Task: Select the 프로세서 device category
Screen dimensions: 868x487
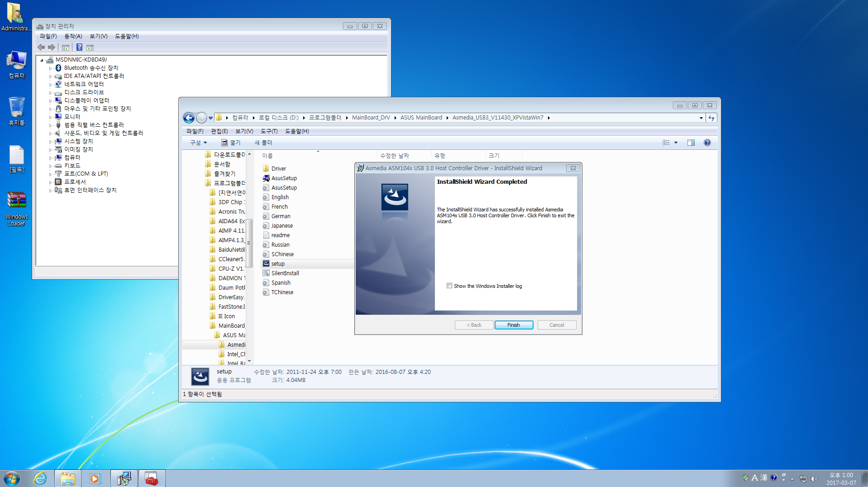Action: (75, 182)
